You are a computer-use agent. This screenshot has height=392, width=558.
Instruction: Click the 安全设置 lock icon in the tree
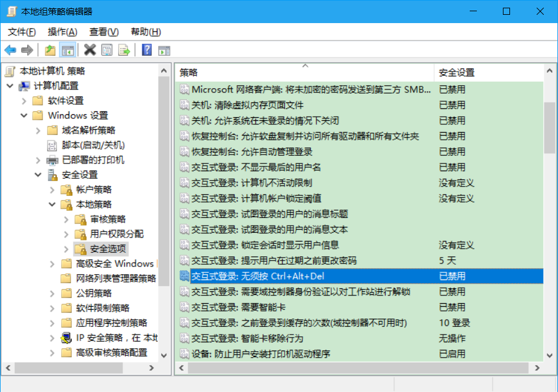[x=52, y=175]
